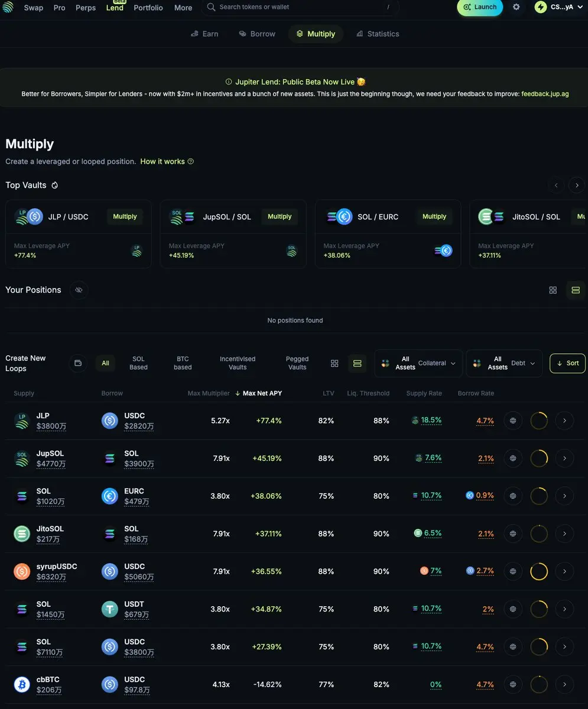The width and height of the screenshot is (588, 709).
Task: Click the wallet folder icon by Create New Loops
Action: coord(78,363)
